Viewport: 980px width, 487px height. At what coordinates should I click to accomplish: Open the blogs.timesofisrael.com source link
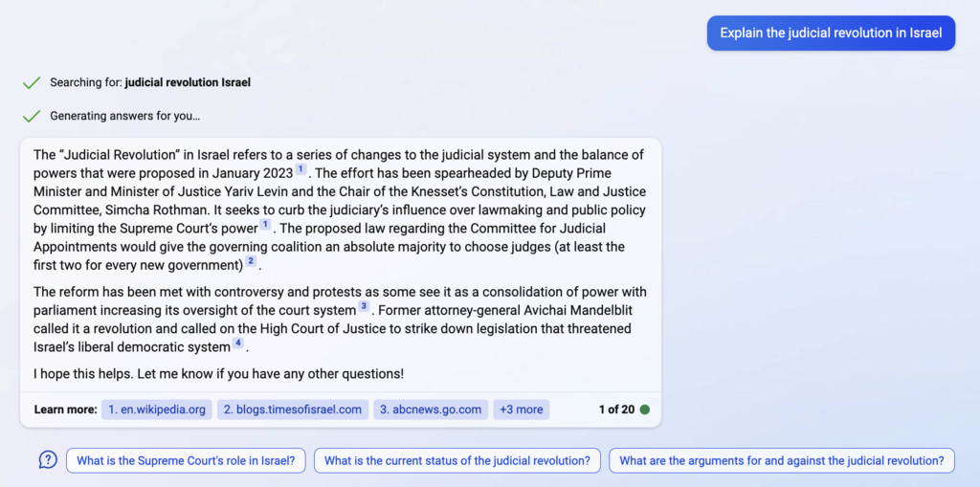point(292,410)
